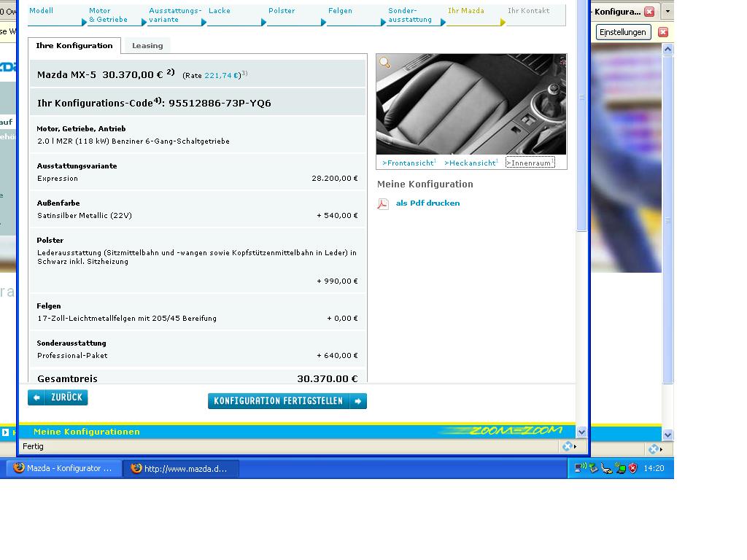
Task: Go to the Modell configuration step
Action: (x=42, y=11)
